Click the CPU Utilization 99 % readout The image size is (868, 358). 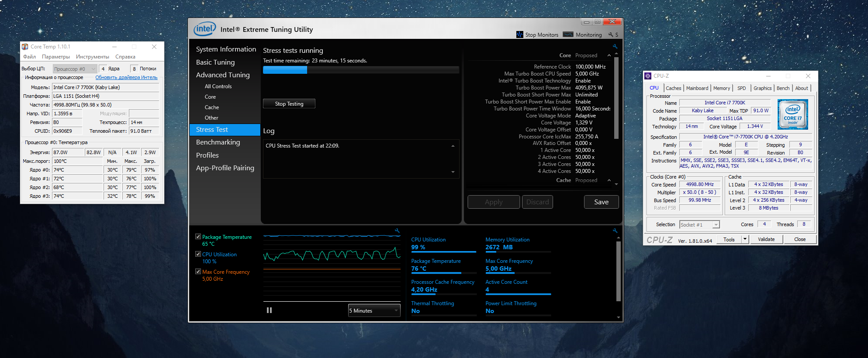418,247
